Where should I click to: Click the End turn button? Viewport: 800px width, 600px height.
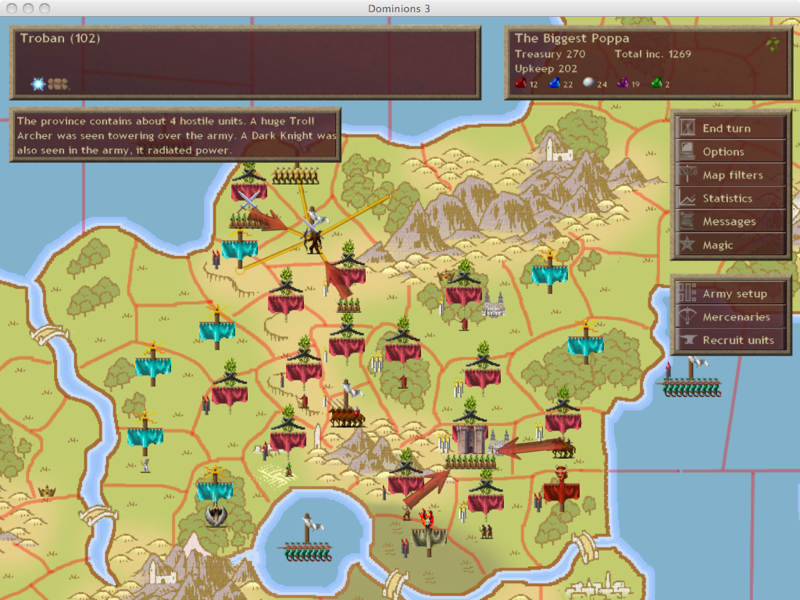tap(730, 128)
